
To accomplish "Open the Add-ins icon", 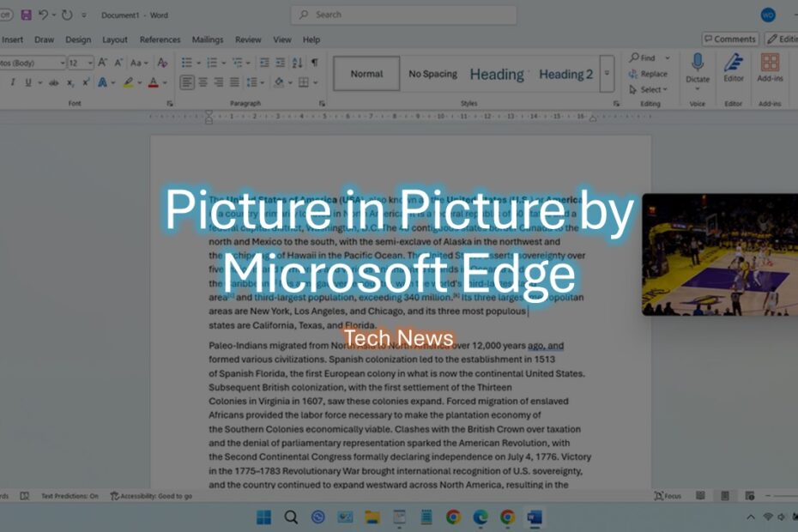I will click(x=770, y=63).
